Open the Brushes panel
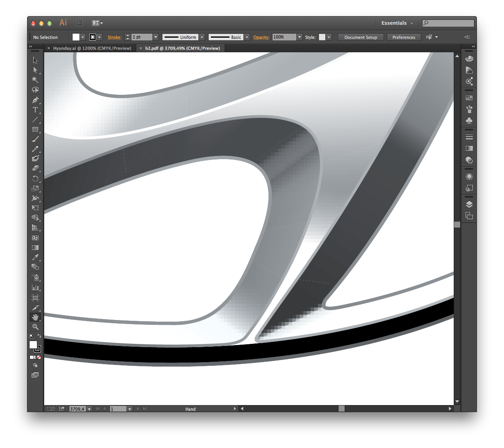This screenshot has width=504, height=448. (x=469, y=109)
